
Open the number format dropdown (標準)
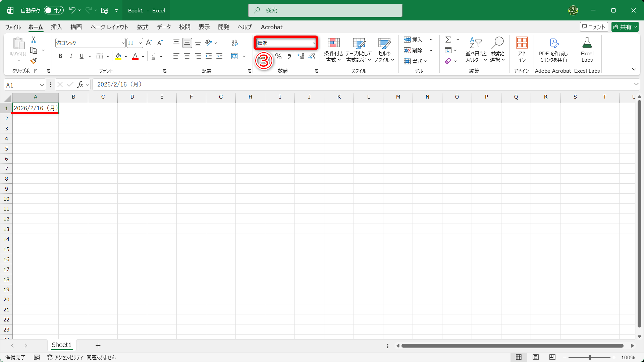click(x=314, y=43)
